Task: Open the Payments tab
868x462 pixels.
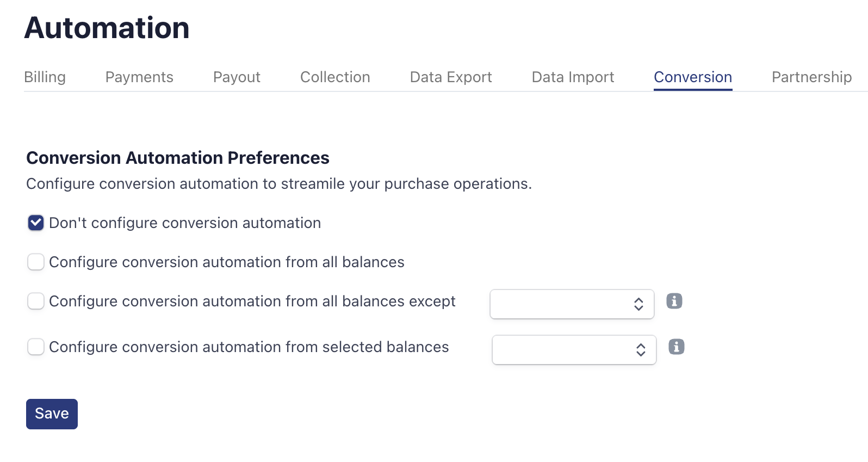Action: pyautogui.click(x=139, y=77)
